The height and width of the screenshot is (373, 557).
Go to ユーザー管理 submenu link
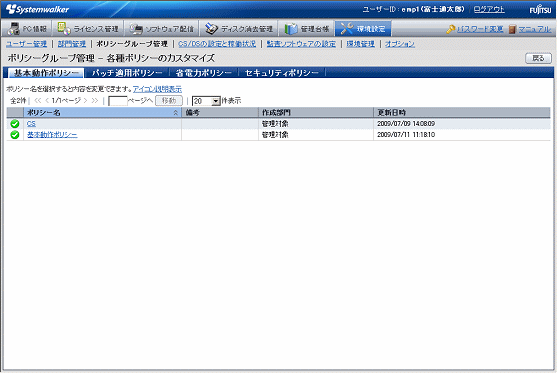point(27,44)
